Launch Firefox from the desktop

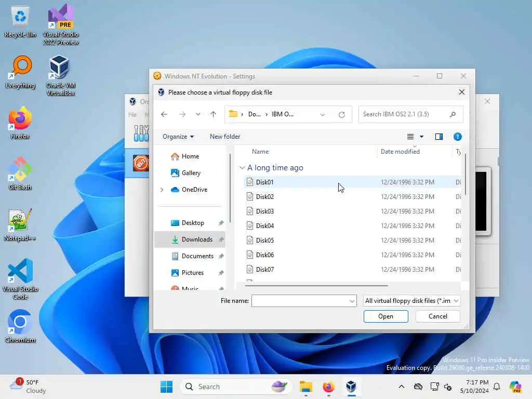point(20,123)
